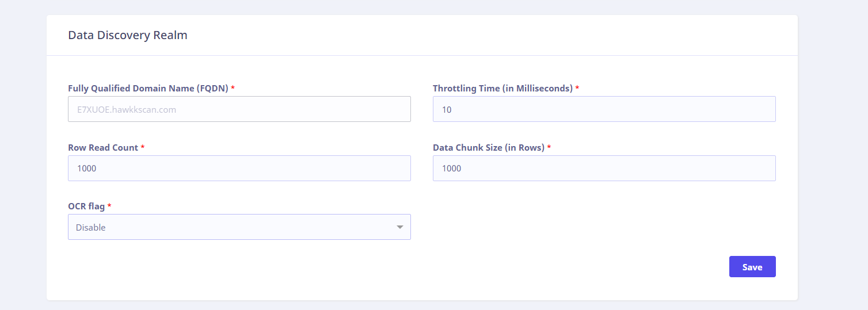Image resolution: width=868 pixels, height=310 pixels.
Task: Open the OCR flag dropdown
Action: click(239, 227)
